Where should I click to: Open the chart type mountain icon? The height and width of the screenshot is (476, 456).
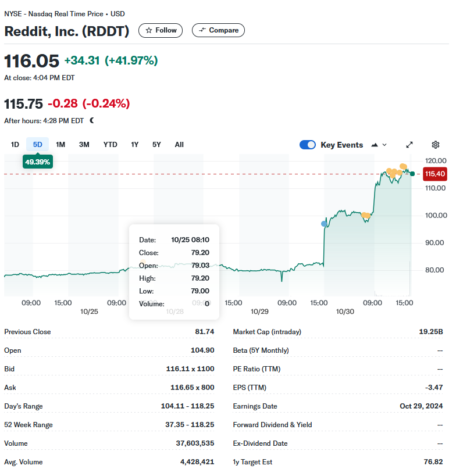(x=375, y=145)
